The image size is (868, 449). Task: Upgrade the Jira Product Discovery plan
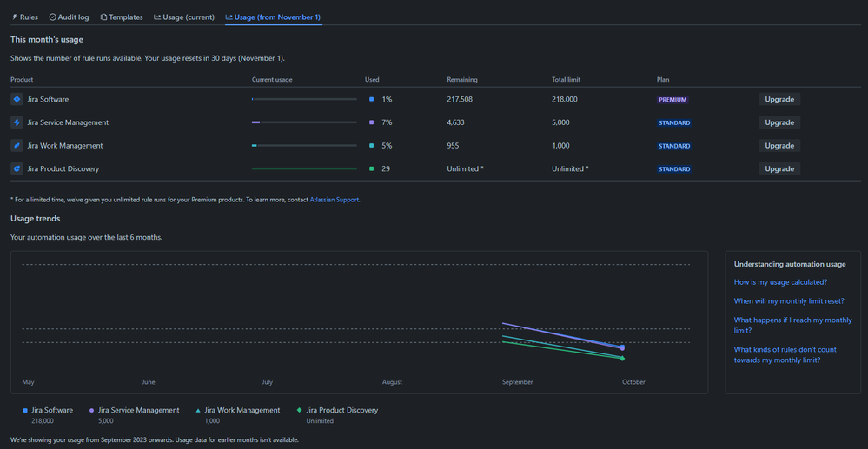click(x=779, y=168)
